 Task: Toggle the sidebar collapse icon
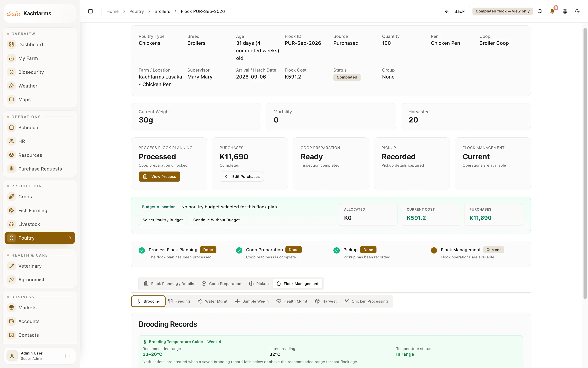coord(90,11)
